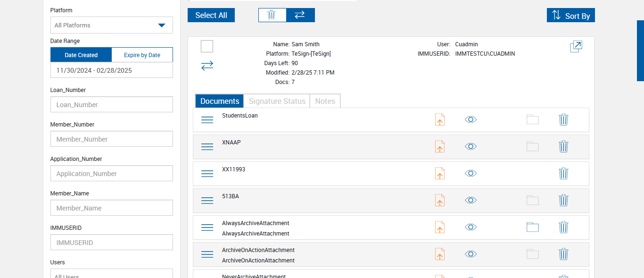This screenshot has width=644, height=278.
Task: Click the date range field 11/30/2024 - 02/28/2025
Action: pyautogui.click(x=112, y=70)
